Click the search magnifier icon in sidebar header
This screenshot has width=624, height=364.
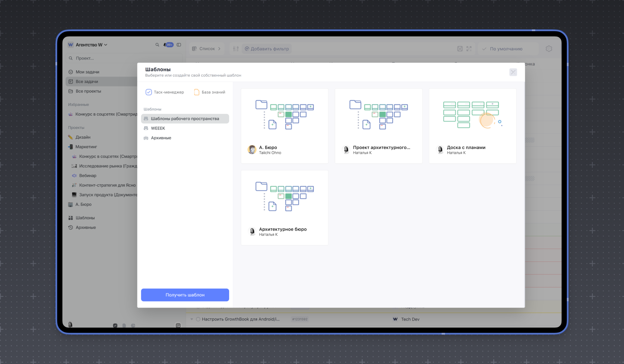point(157,45)
